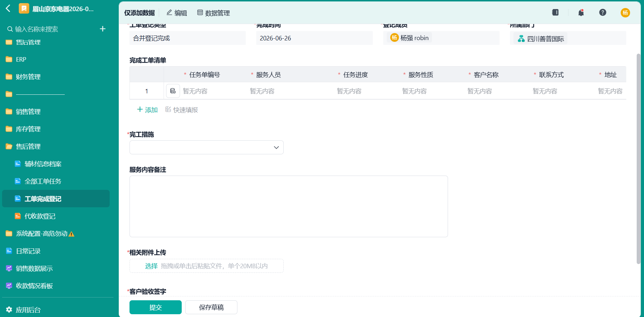Switch to 数据管理 tab
Screen dimensions: 644x317
(213, 13)
